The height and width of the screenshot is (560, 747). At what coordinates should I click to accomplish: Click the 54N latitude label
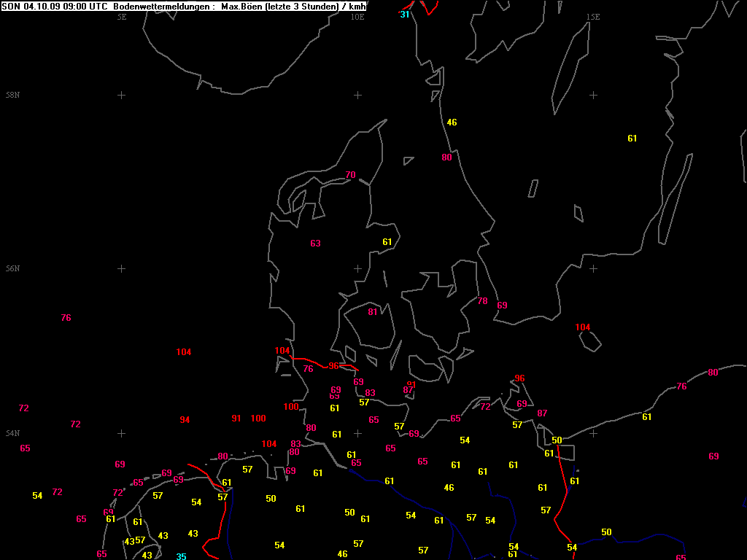click(12, 433)
